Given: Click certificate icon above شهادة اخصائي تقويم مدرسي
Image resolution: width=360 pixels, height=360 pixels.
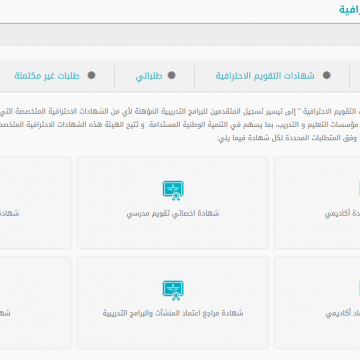Looking at the screenshot, I should click(x=173, y=190).
